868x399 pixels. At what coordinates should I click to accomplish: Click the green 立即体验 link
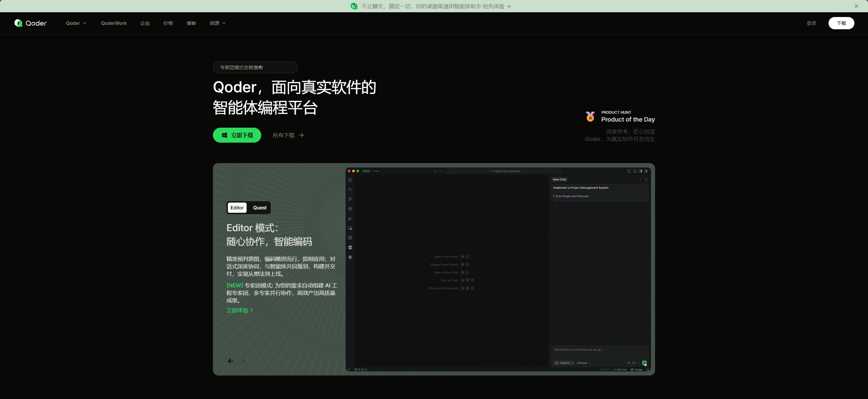(x=240, y=310)
